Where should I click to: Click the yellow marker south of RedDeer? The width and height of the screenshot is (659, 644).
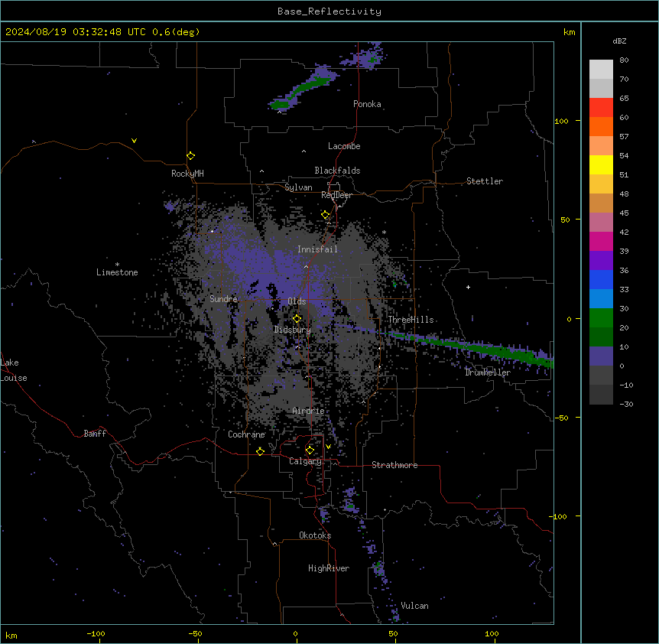click(325, 215)
